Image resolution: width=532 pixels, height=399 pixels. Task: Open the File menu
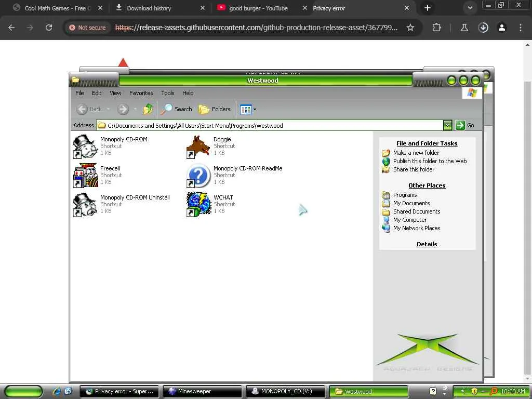(x=79, y=93)
